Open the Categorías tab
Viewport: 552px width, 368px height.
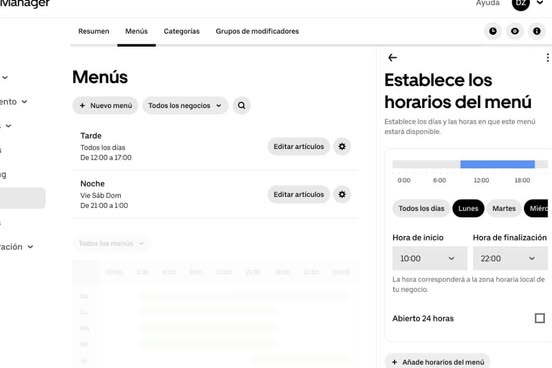[182, 31]
